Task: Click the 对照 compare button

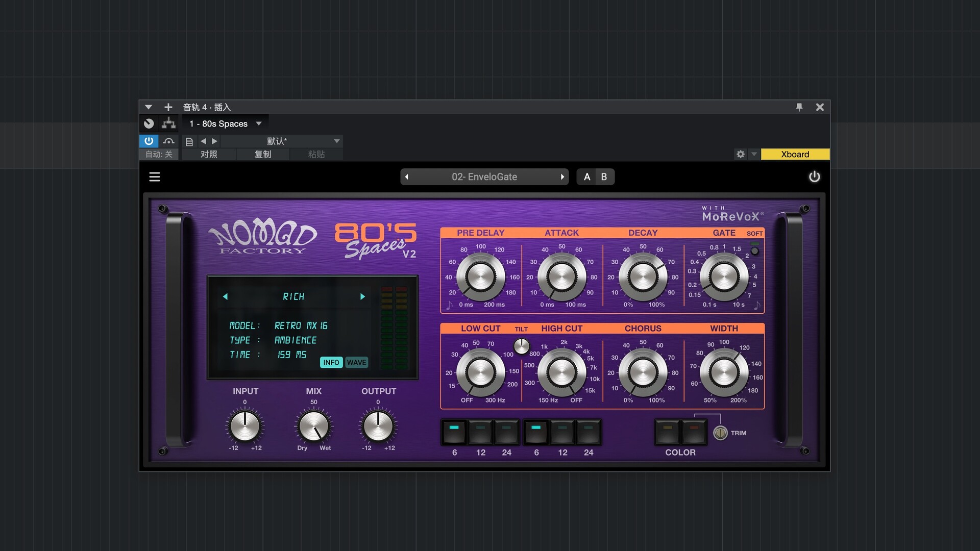Action: coord(209,154)
